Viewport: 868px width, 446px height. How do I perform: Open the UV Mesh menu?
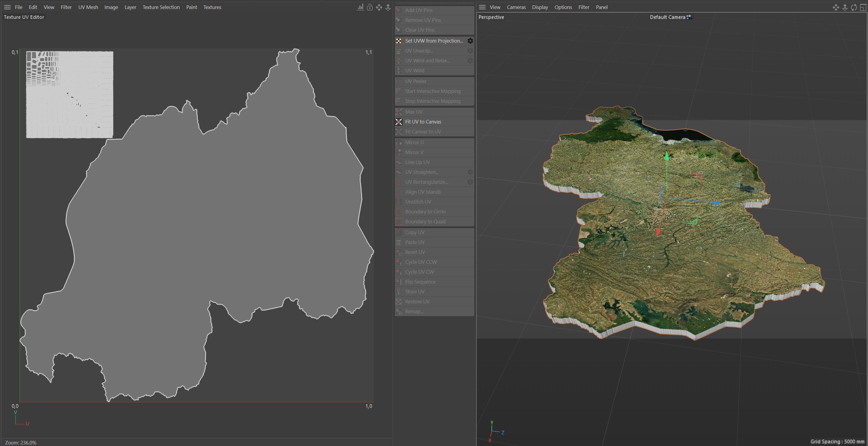coord(88,7)
